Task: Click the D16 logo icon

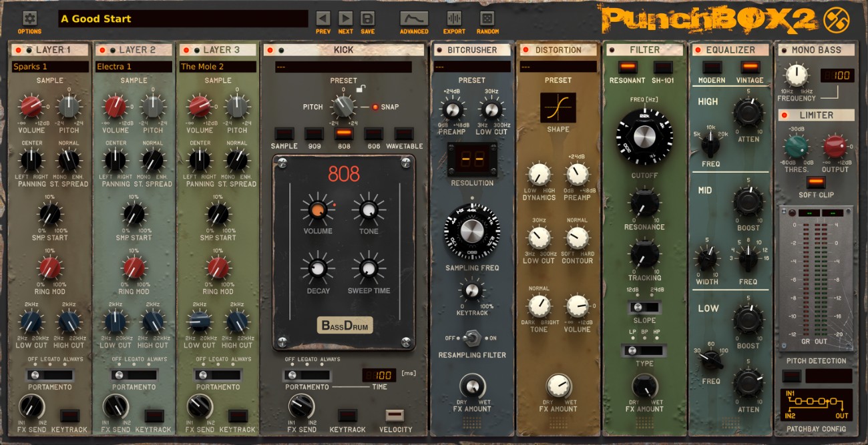Action: (836, 20)
